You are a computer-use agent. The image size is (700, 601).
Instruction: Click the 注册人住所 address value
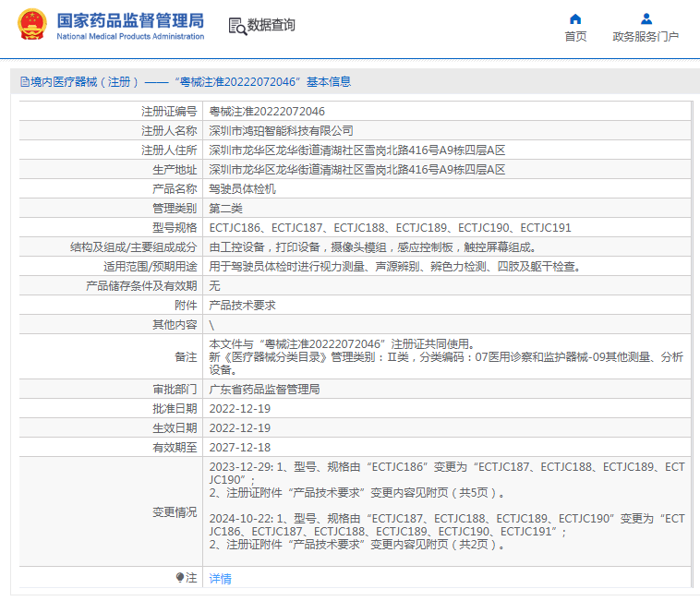coord(357,150)
